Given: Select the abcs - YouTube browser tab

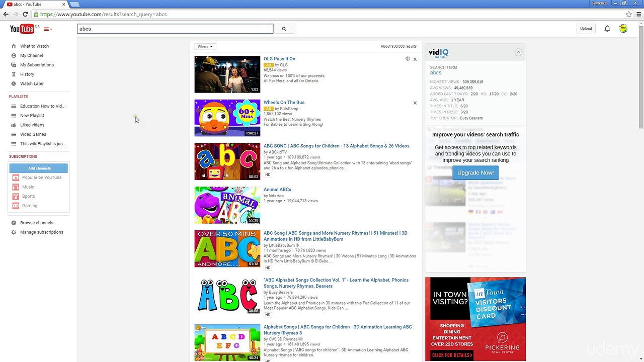Looking at the screenshot, I should [x=35, y=4].
